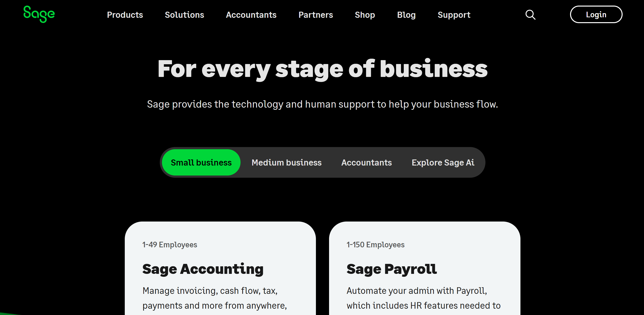Open Accountants in the top navigation
Viewport: 644px width, 315px height.
click(251, 15)
